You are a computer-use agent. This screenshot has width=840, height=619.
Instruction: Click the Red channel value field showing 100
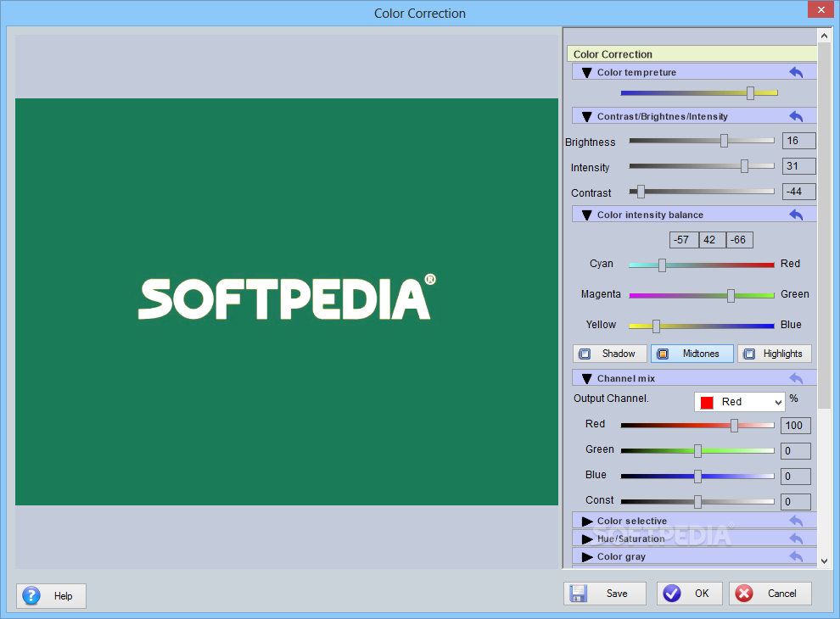pyautogui.click(x=796, y=426)
